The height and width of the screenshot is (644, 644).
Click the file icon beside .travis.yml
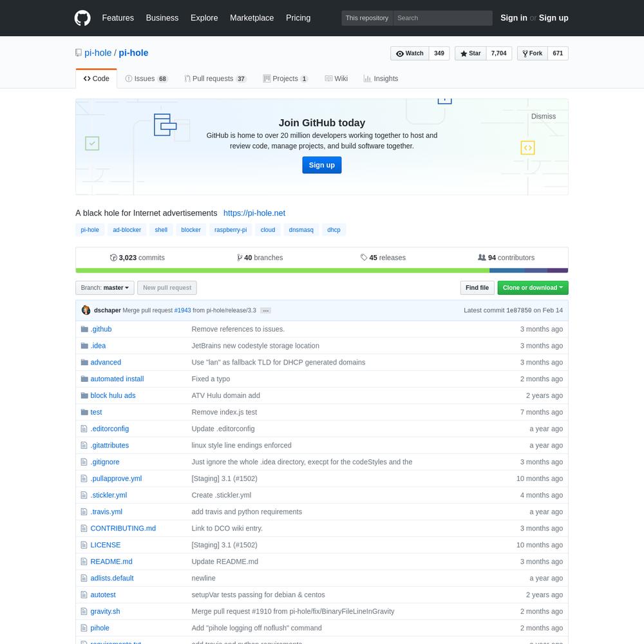[x=84, y=512]
